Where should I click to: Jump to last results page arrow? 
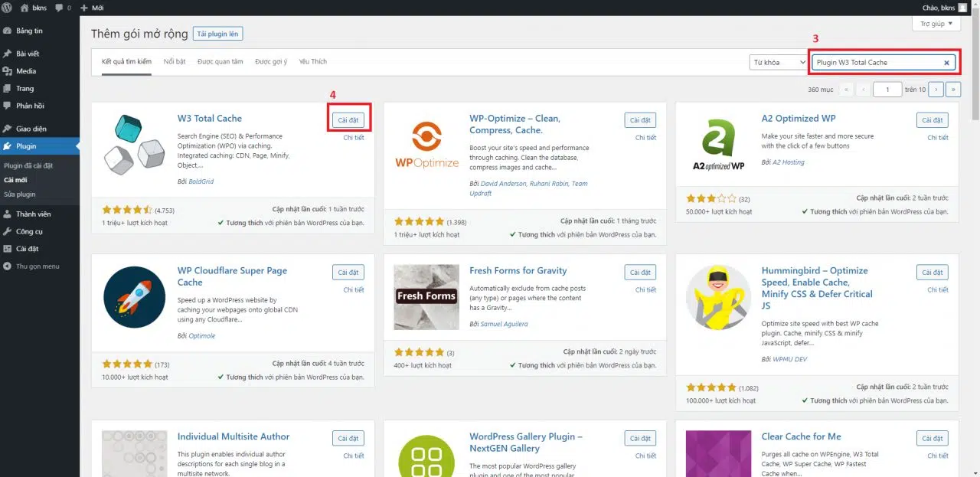coord(953,90)
